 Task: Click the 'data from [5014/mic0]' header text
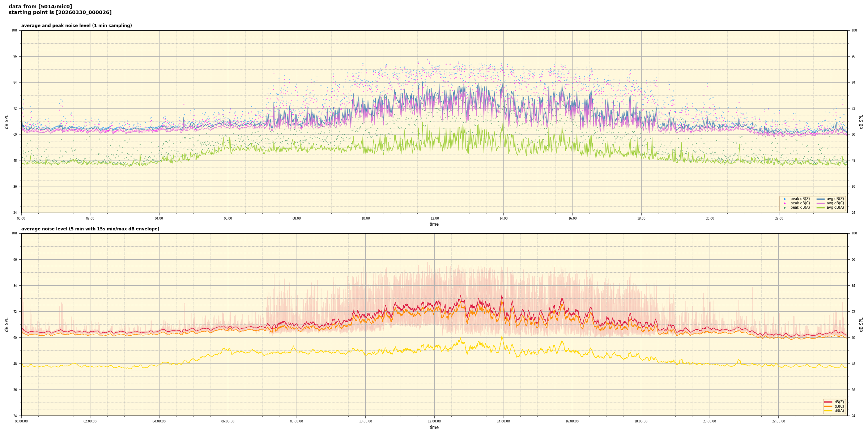(x=40, y=7)
